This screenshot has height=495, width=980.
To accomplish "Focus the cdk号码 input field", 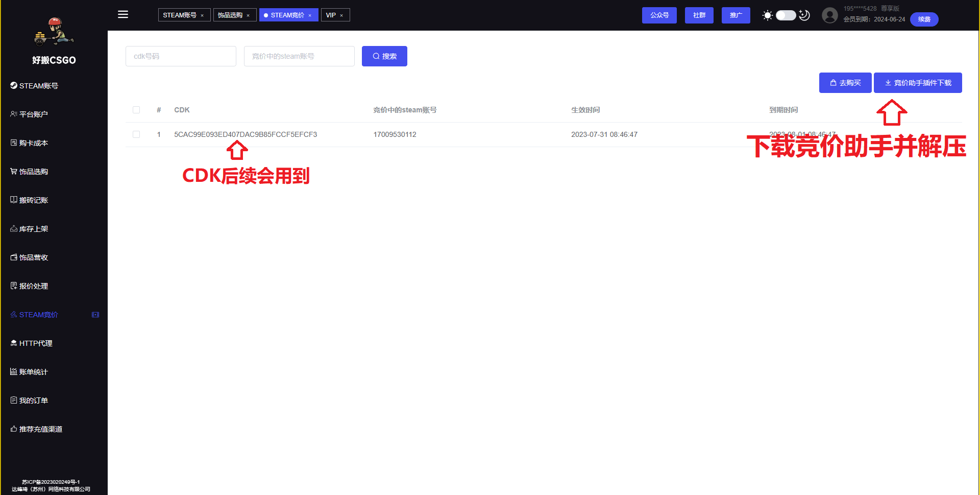I will coord(181,56).
